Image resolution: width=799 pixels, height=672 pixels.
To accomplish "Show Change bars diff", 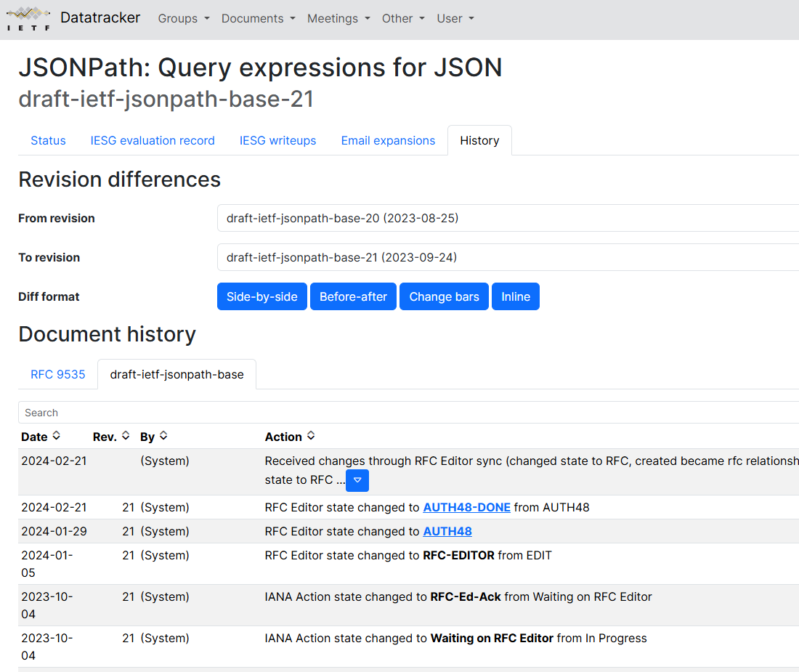I will coord(444,296).
